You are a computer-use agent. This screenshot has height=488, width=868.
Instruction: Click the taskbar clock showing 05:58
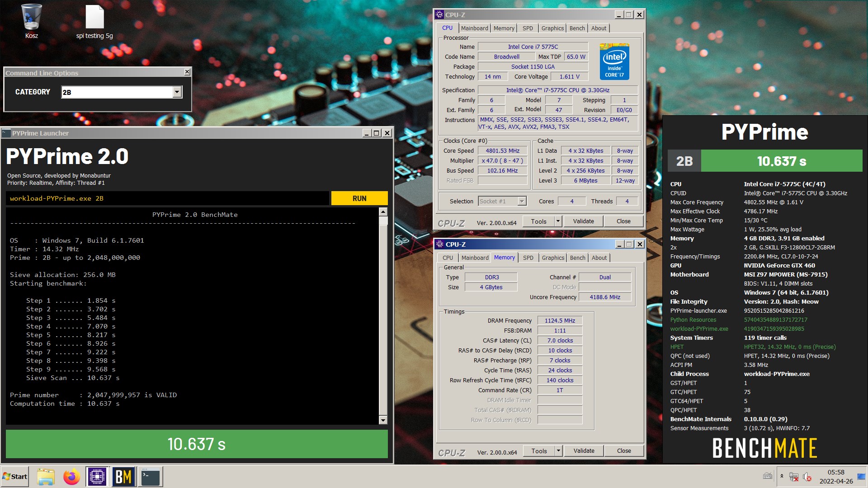pos(836,477)
